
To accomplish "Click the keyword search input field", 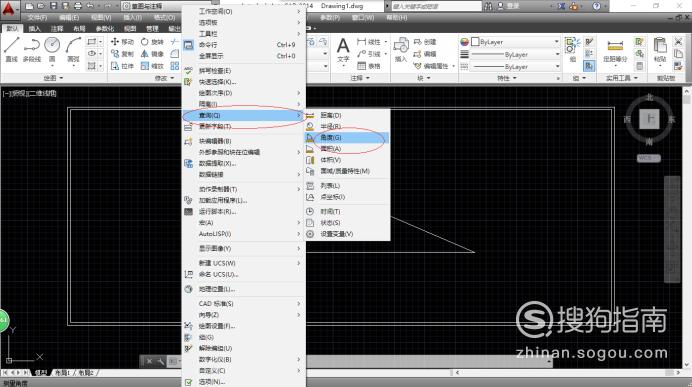I will [435, 6].
